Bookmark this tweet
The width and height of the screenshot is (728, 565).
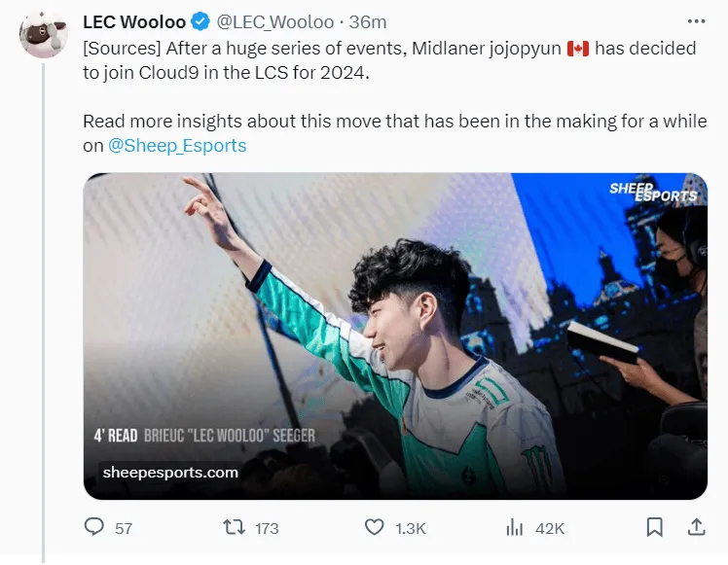click(x=654, y=527)
